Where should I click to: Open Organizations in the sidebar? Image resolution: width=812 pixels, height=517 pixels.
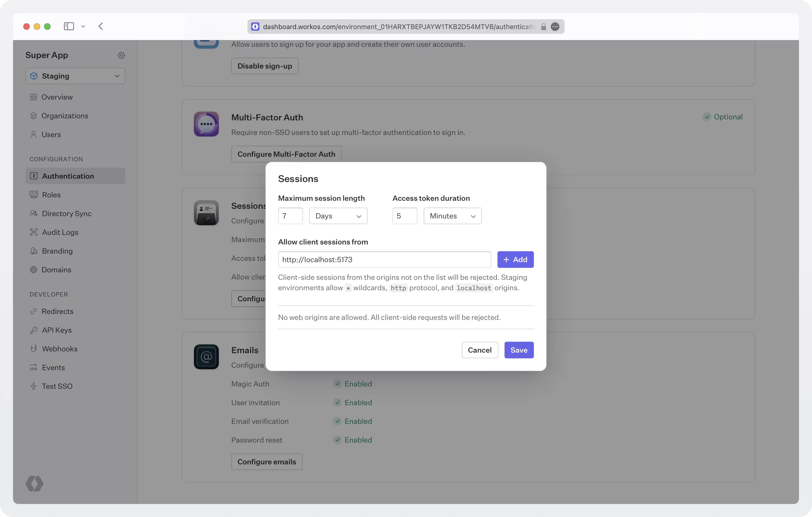pos(75,116)
